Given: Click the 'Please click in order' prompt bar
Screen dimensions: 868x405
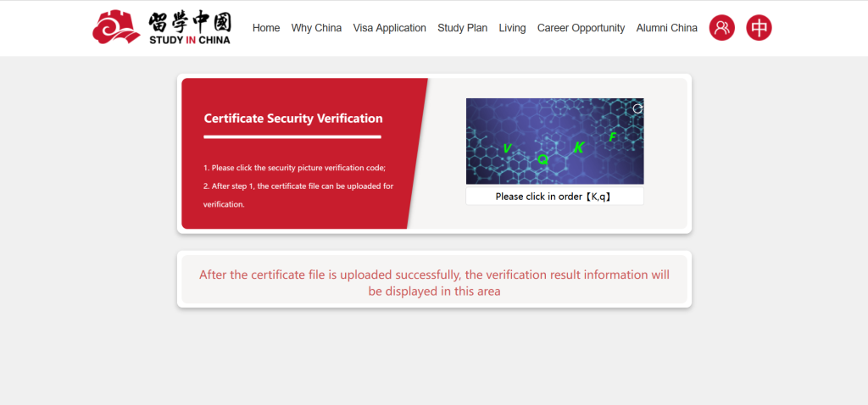Looking at the screenshot, I should click(554, 197).
